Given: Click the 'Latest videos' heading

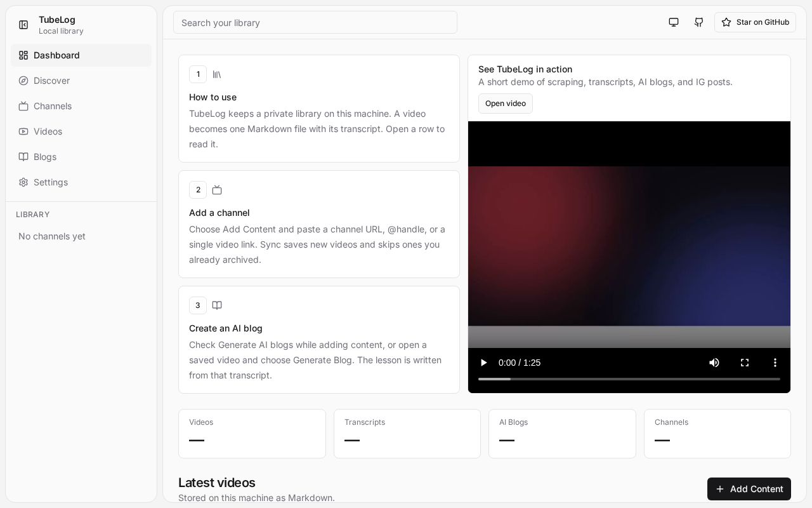Looking at the screenshot, I should click(x=217, y=483).
